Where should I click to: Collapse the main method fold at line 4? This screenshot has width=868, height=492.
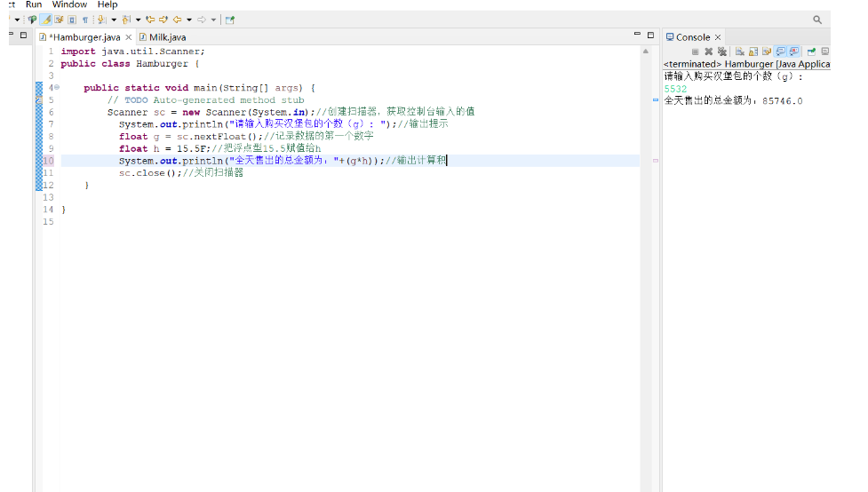click(57, 87)
